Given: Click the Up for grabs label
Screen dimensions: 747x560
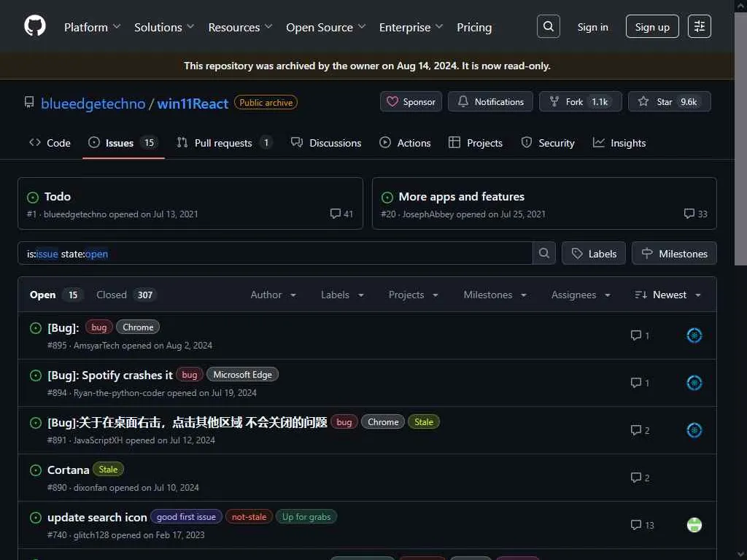Looking at the screenshot, I should (306, 517).
